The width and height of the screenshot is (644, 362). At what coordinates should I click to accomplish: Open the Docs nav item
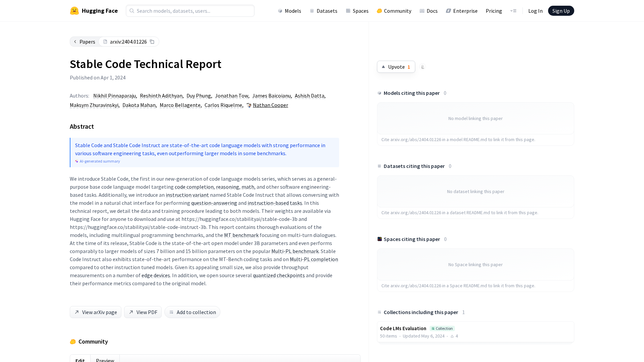(x=429, y=11)
